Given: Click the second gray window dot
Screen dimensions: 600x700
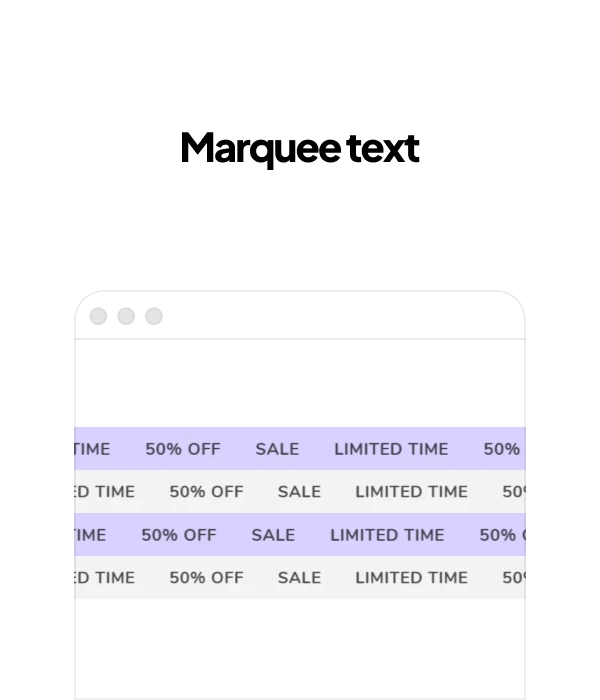Looking at the screenshot, I should 126,316.
